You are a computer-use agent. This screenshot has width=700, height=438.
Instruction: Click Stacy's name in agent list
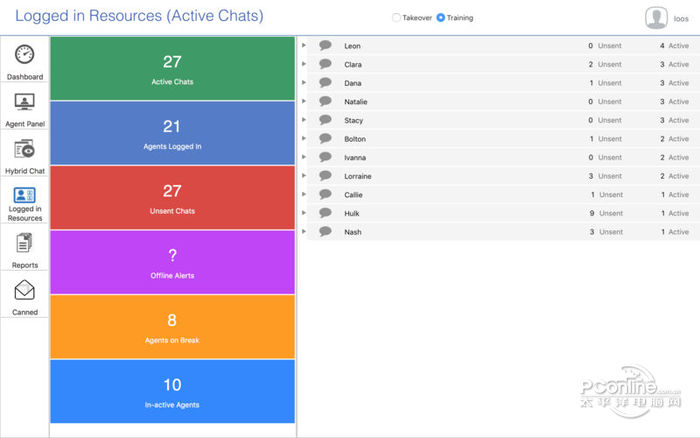point(353,120)
